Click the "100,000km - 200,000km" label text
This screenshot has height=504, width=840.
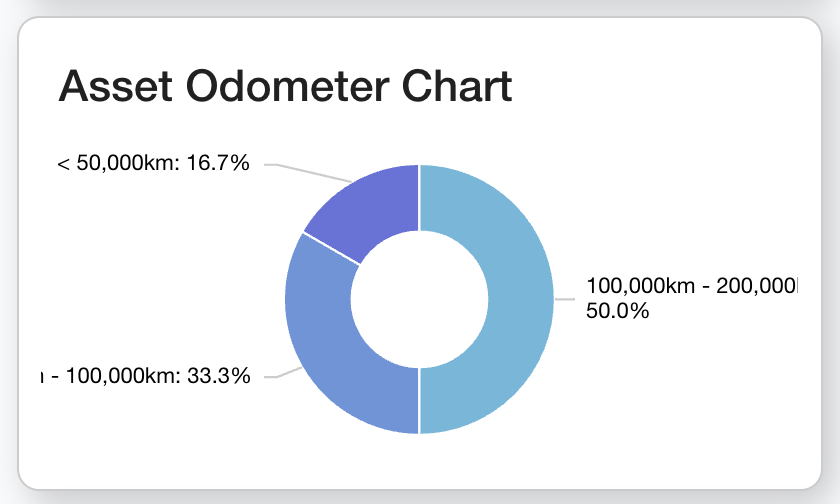point(692,287)
